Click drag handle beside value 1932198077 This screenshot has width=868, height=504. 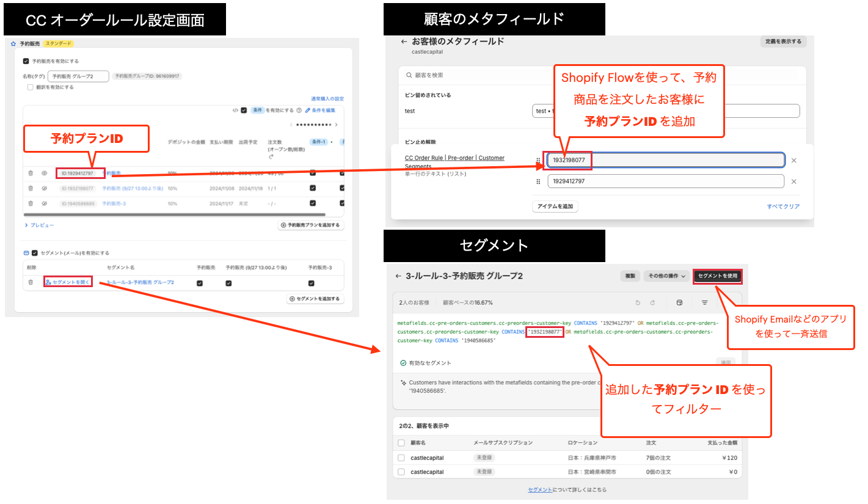538,160
